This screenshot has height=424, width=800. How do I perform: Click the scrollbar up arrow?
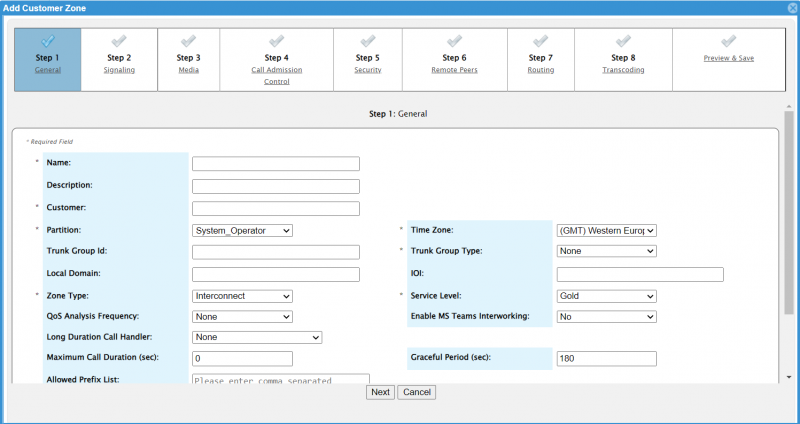[x=789, y=107]
